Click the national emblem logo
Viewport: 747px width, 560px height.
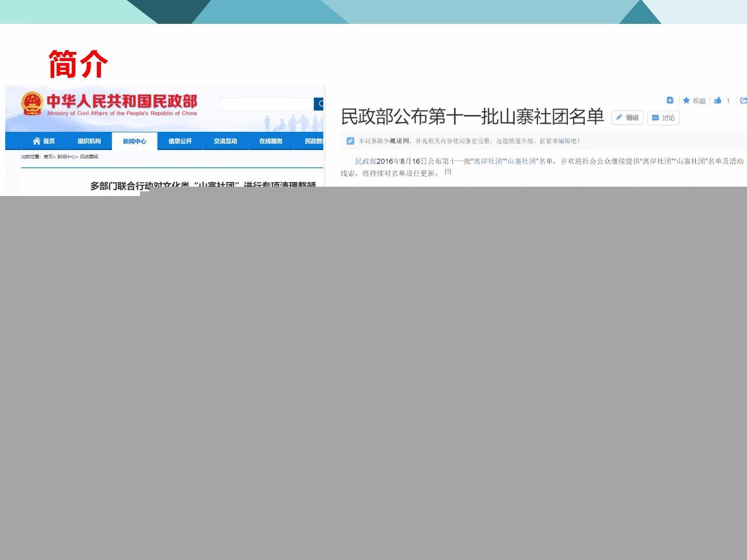tap(32, 104)
